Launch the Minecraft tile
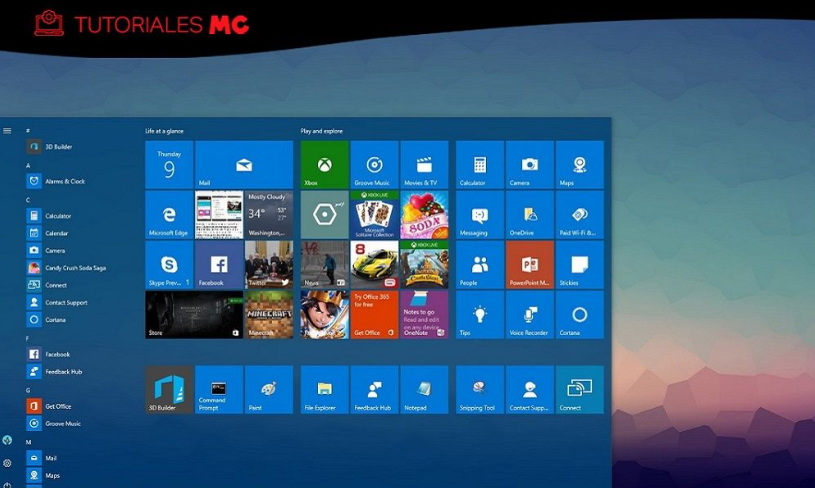815x488 pixels. (269, 314)
